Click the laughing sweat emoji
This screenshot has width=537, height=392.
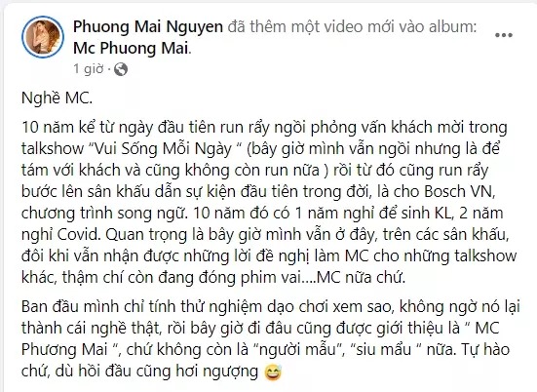click(273, 372)
